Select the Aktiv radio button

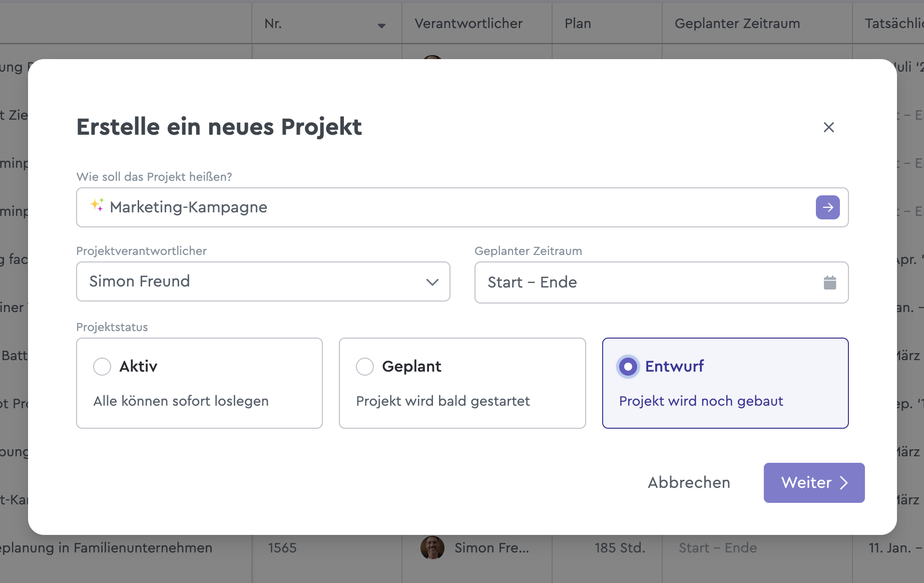tap(102, 367)
